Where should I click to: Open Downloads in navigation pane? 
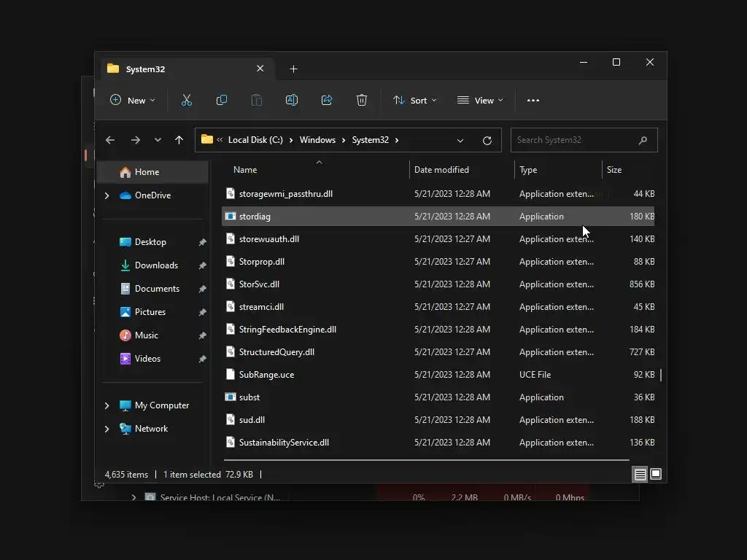click(158, 265)
